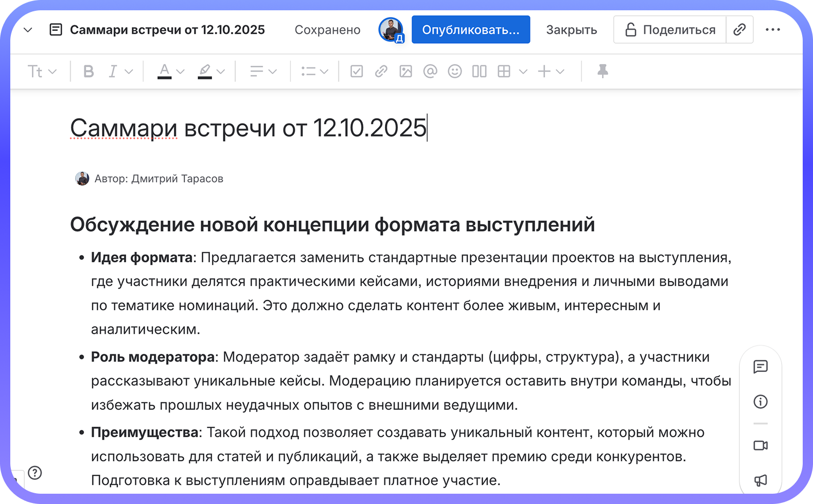Click the Сохранено status text
Image resolution: width=813 pixels, height=504 pixels.
pos(327,30)
